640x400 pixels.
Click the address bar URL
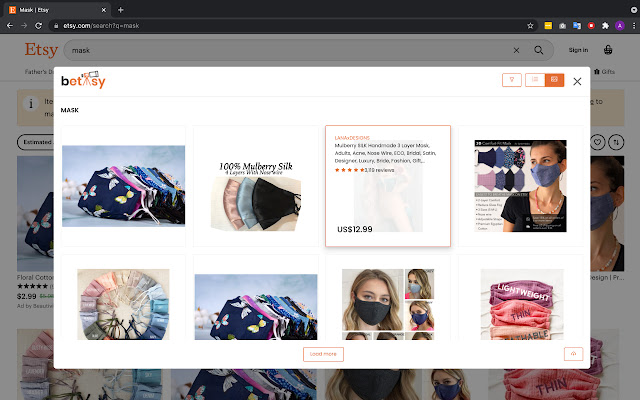[x=101, y=25]
